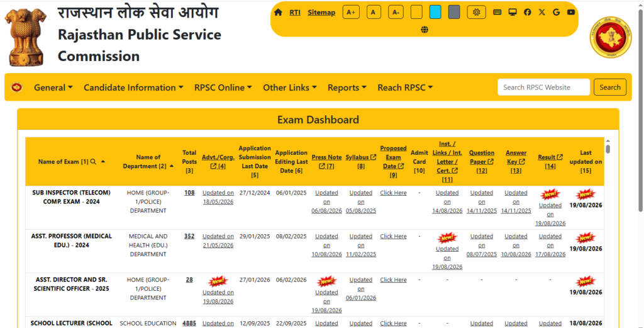This screenshot has height=328, width=644.
Task: Click the Rajasthan government round logo
Action: pyautogui.click(x=610, y=37)
